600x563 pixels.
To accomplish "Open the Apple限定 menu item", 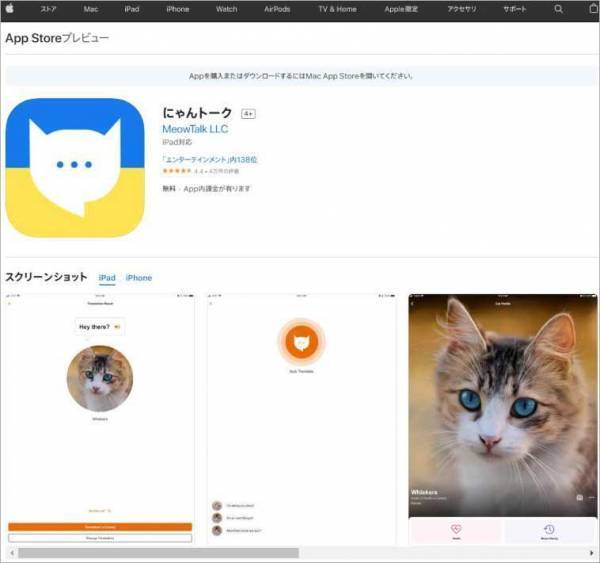I will [x=401, y=9].
